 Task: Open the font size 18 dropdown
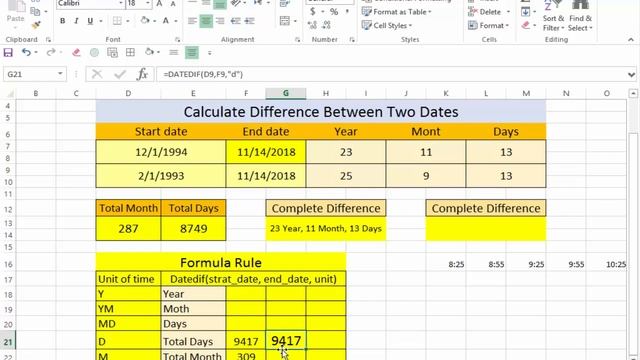pyautogui.click(x=148, y=4)
